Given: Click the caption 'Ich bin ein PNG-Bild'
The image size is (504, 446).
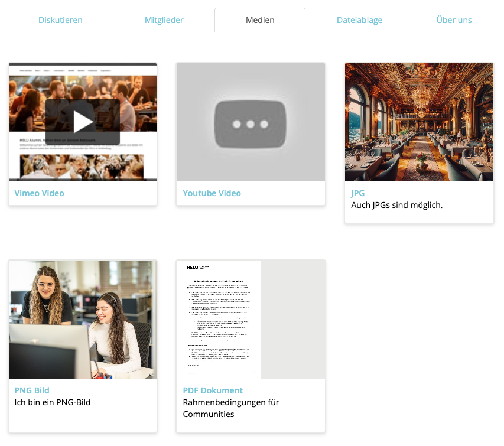Looking at the screenshot, I should [x=53, y=402].
